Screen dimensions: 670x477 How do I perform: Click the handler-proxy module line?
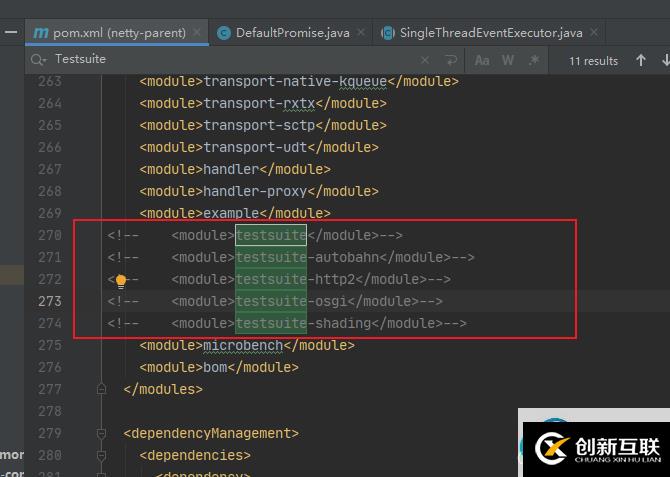(259, 191)
